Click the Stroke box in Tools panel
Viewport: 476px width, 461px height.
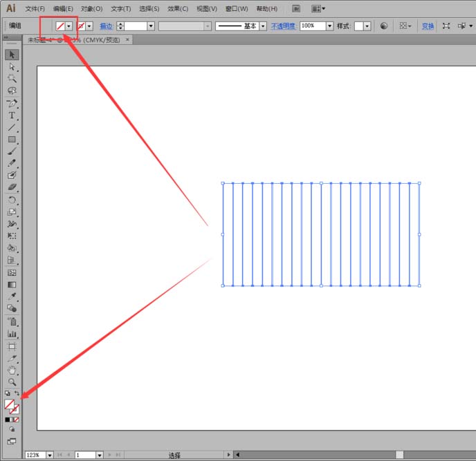[15, 410]
